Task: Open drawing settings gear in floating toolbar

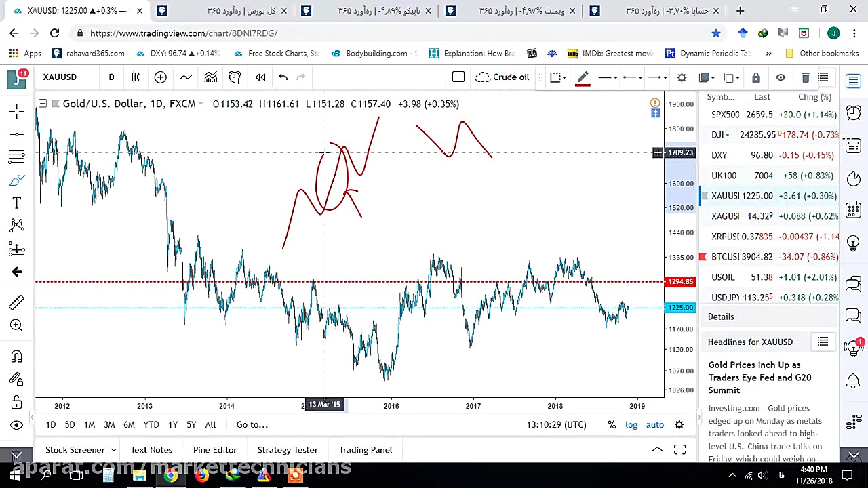Action: 682,77
